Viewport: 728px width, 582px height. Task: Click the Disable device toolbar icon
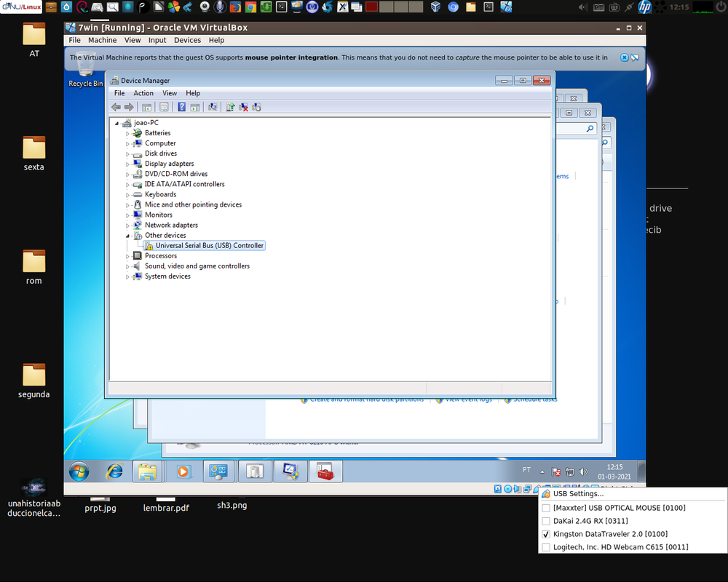[x=257, y=107]
